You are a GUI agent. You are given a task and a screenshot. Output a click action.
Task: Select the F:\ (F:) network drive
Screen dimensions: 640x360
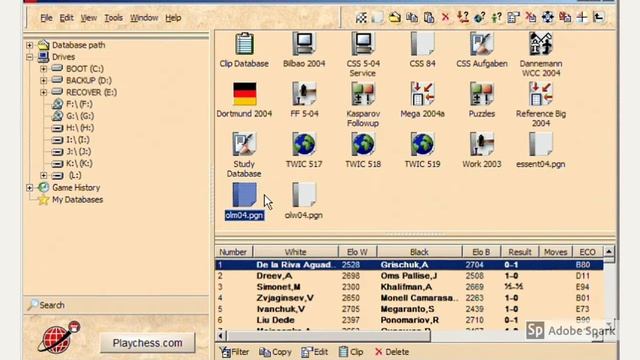pos(79,104)
